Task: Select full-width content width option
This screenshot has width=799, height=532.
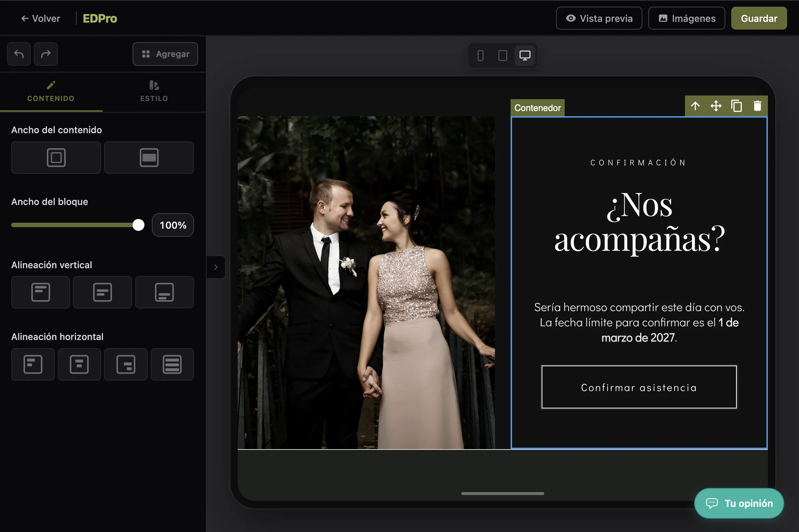Action: coord(149,158)
